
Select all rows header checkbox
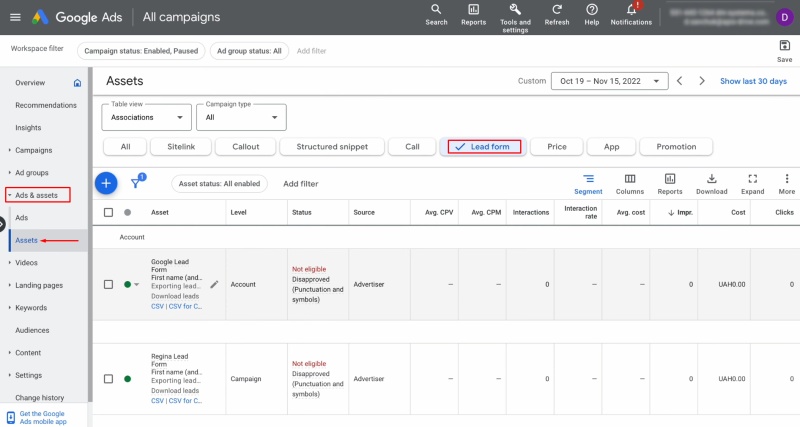coord(109,212)
